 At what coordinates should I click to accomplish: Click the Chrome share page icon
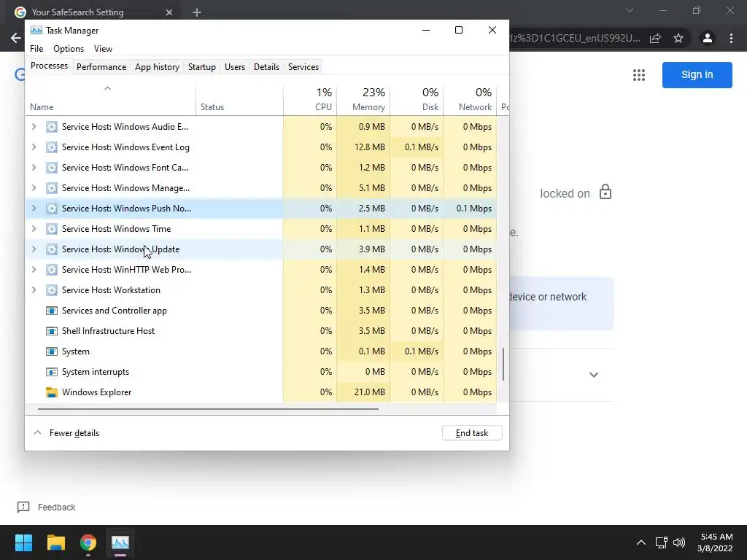tap(655, 38)
